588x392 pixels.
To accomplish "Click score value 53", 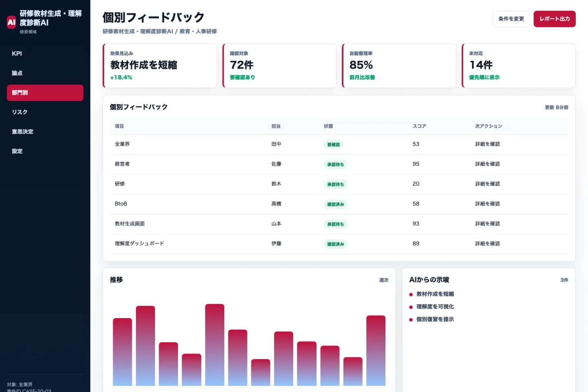I will click(416, 144).
